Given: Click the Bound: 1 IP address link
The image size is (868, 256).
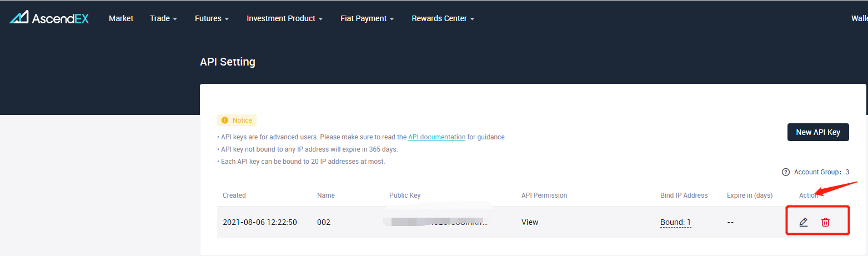Looking at the screenshot, I should (x=675, y=222).
